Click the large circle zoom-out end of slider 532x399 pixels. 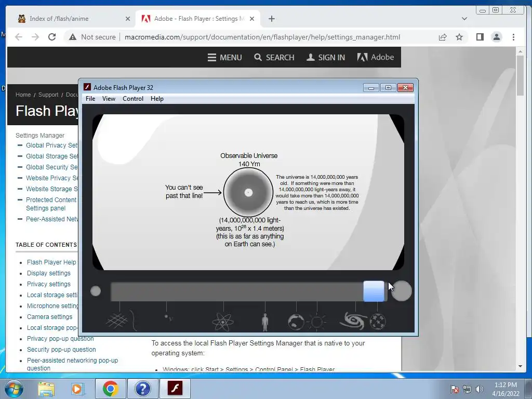tap(402, 291)
